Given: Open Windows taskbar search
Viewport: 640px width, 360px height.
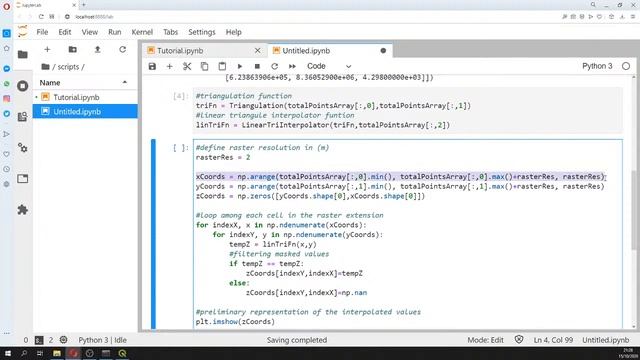Looking at the screenshot, I should tap(24, 353).
